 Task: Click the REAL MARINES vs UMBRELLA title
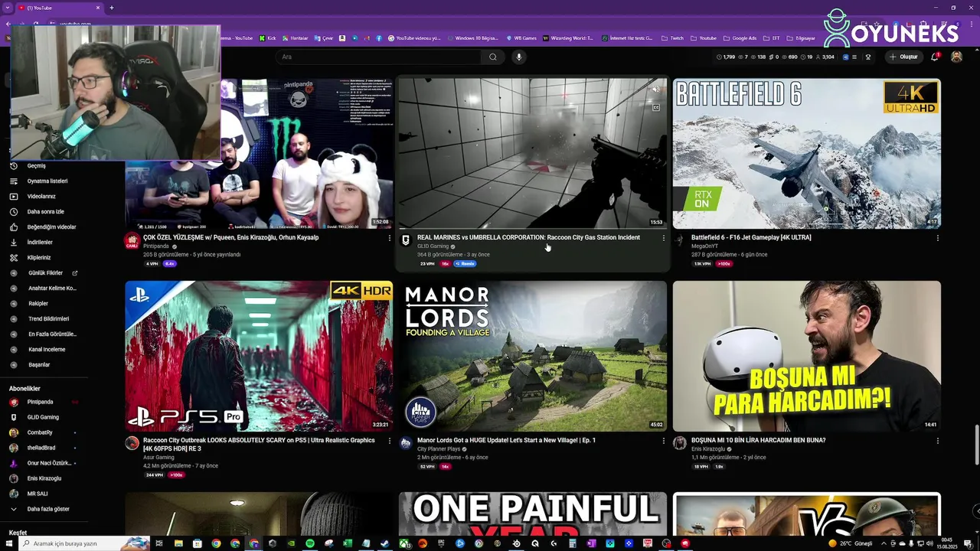528,237
